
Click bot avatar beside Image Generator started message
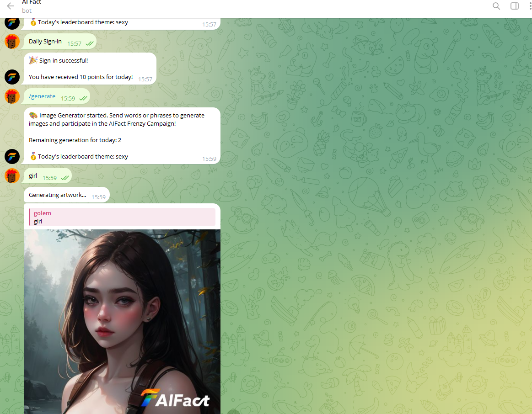[x=12, y=157]
